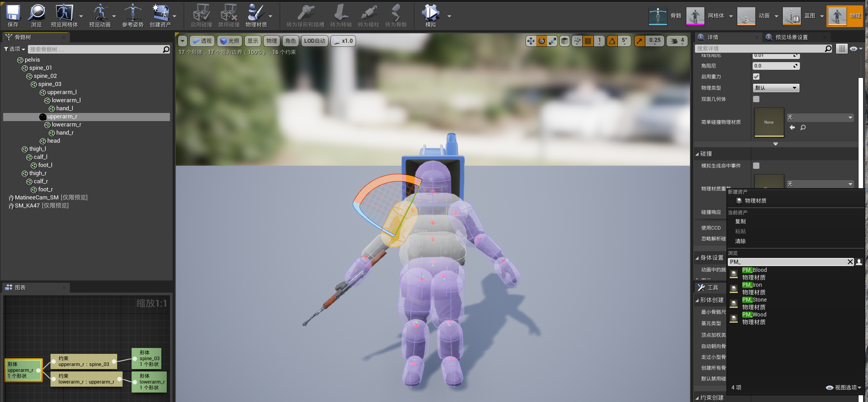The height and width of the screenshot is (402, 868).
Task: Switch to 详情 tab
Action: 713,37
